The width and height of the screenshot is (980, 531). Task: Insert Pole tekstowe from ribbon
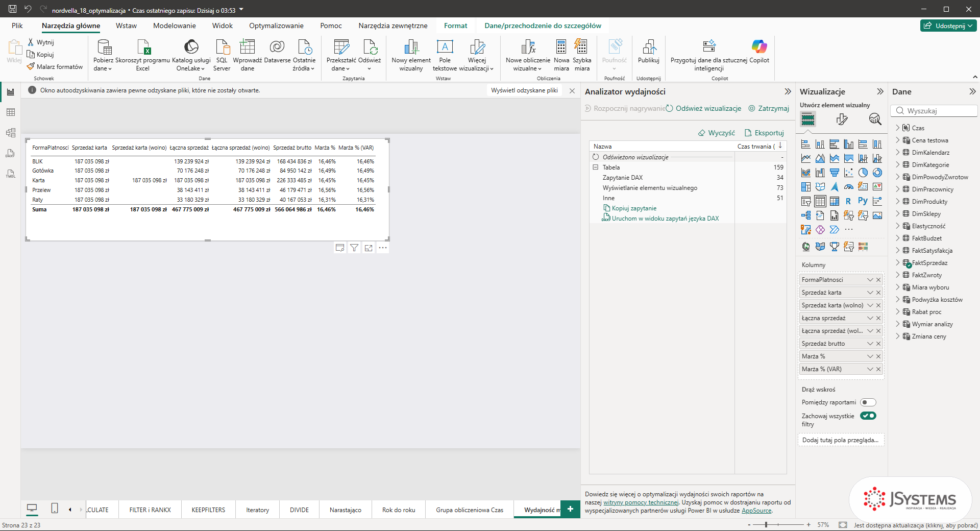445,55
